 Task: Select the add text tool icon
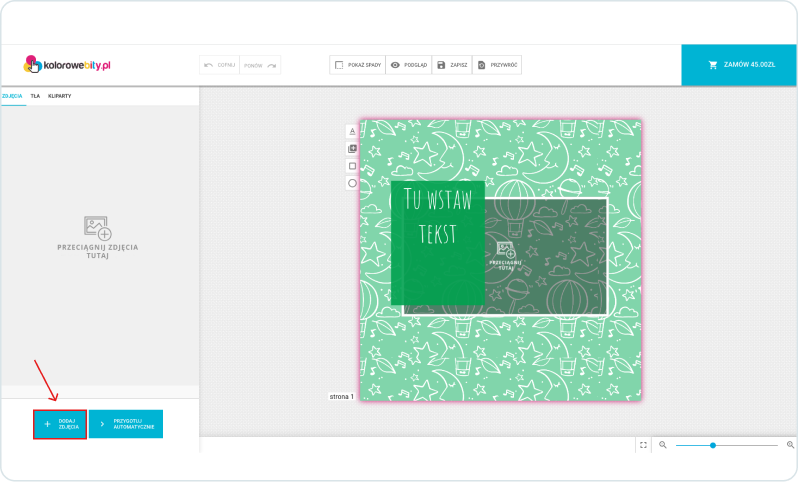click(x=352, y=131)
